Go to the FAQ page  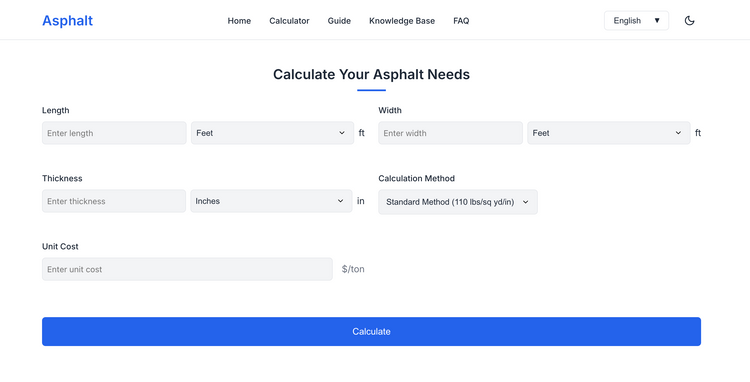[461, 21]
